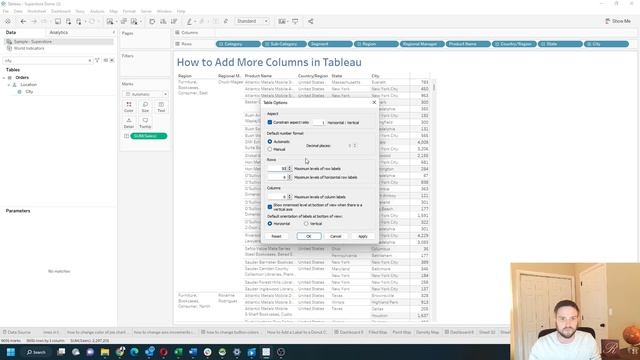Collapse the Orders table tree

point(4,78)
